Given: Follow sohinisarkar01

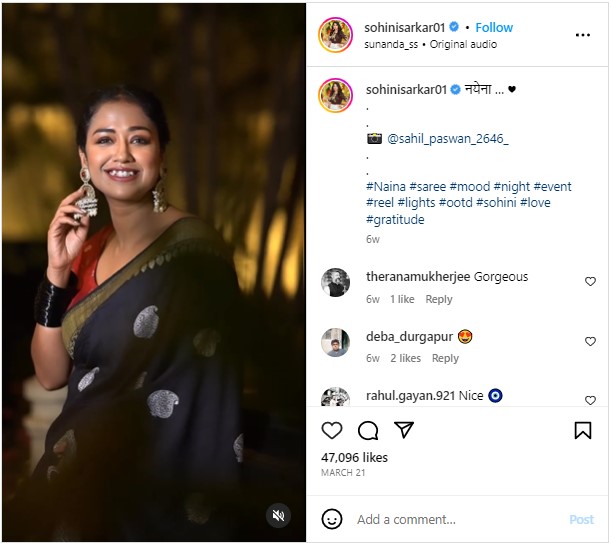Looking at the screenshot, I should click(494, 27).
